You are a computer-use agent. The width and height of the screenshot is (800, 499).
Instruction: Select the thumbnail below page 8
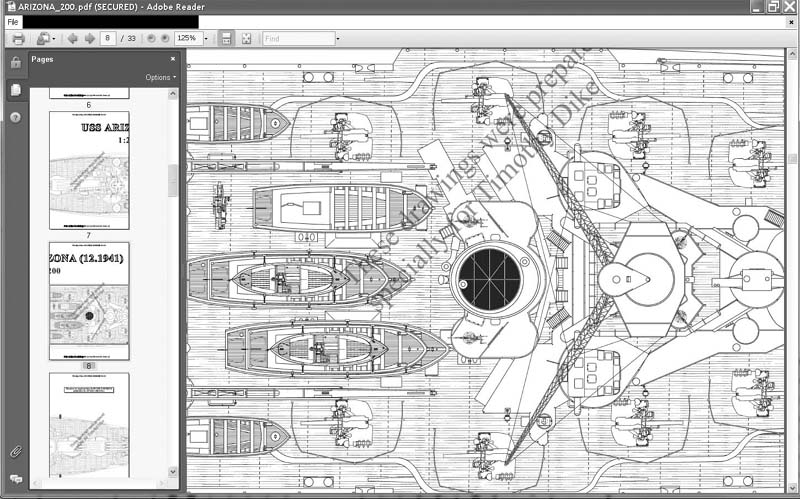(89, 425)
